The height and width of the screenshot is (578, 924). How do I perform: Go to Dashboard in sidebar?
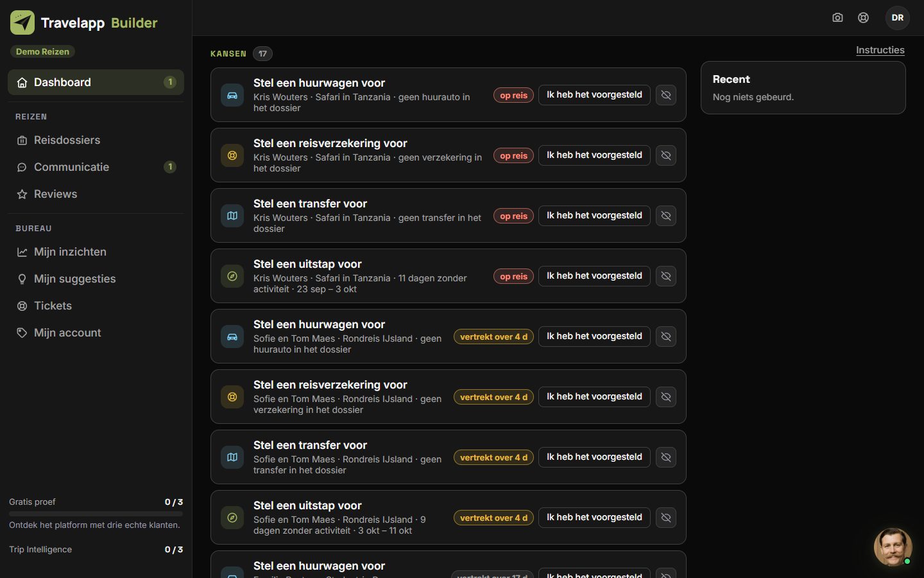[96, 82]
